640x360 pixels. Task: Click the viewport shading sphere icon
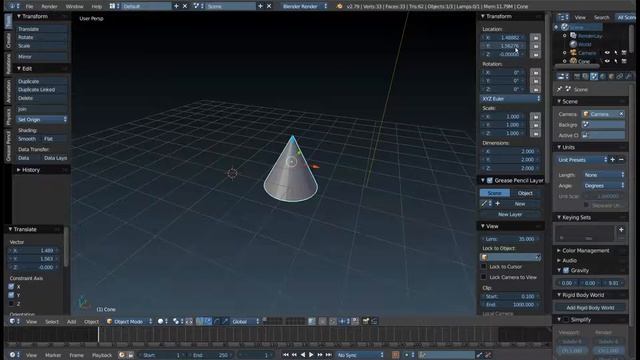pyautogui.click(x=161, y=322)
